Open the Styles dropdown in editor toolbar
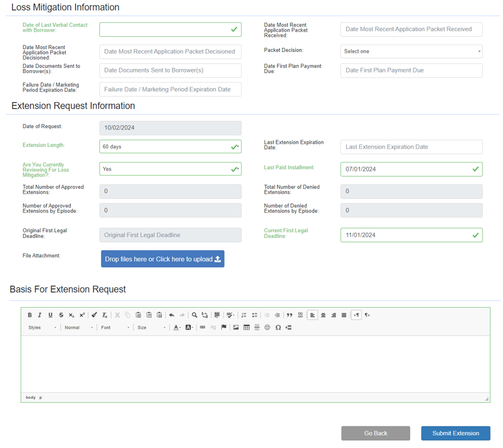503x448 pixels. point(42,328)
